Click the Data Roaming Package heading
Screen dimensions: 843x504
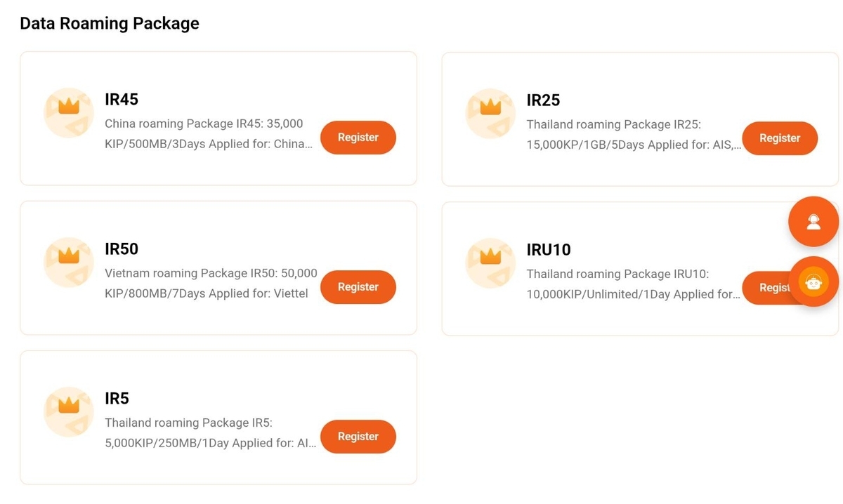click(110, 23)
